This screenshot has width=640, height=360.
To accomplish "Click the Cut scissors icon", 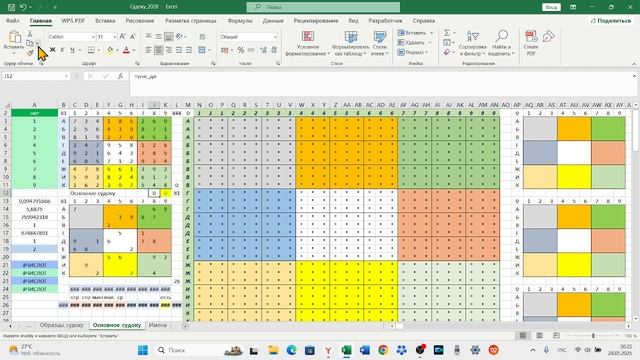I will pos(30,34).
